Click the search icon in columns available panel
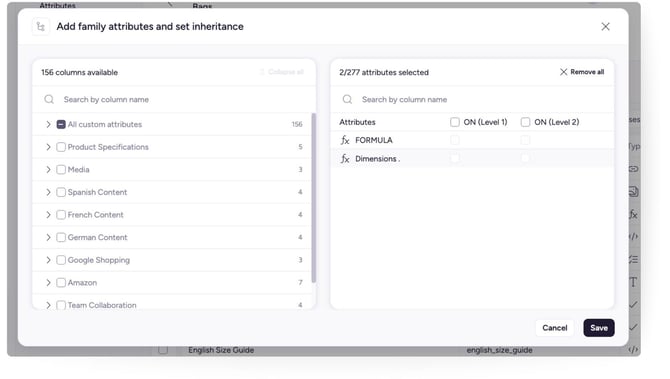 coord(49,100)
